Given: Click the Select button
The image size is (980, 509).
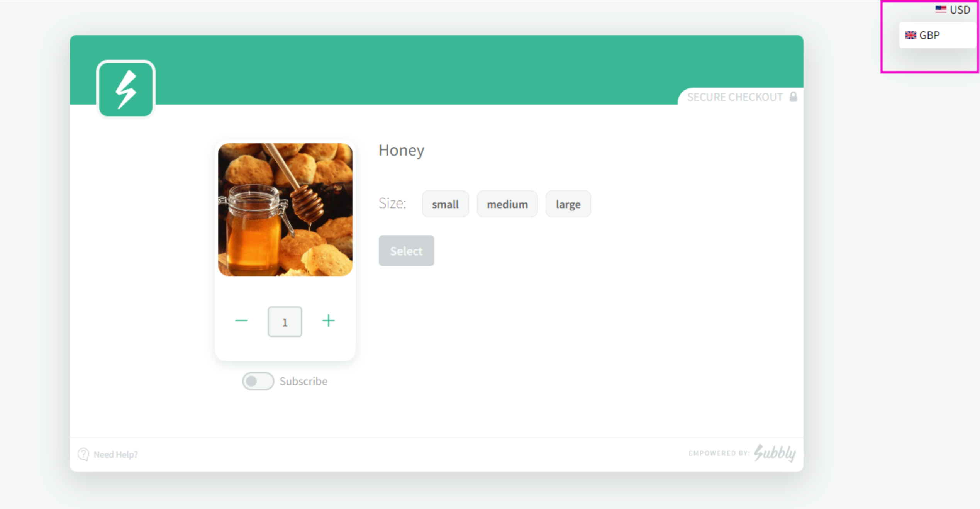Looking at the screenshot, I should [x=406, y=251].
